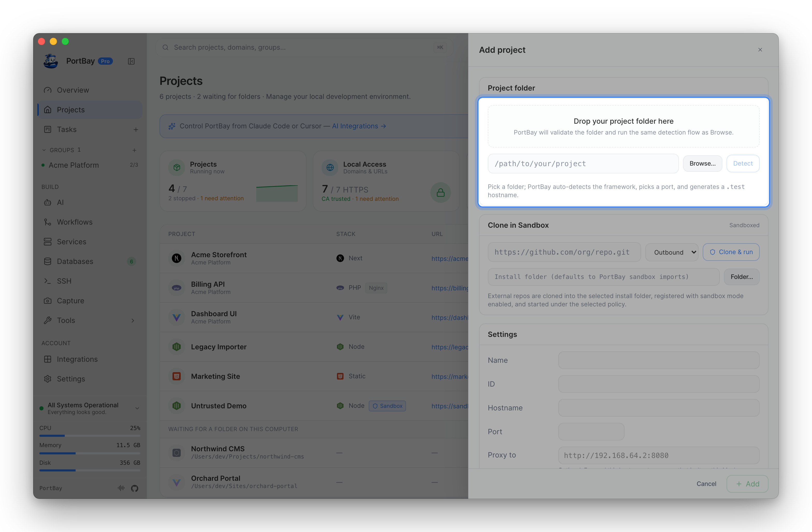Click the Proxy to input field
Image resolution: width=812 pixels, height=532 pixels.
click(658, 455)
